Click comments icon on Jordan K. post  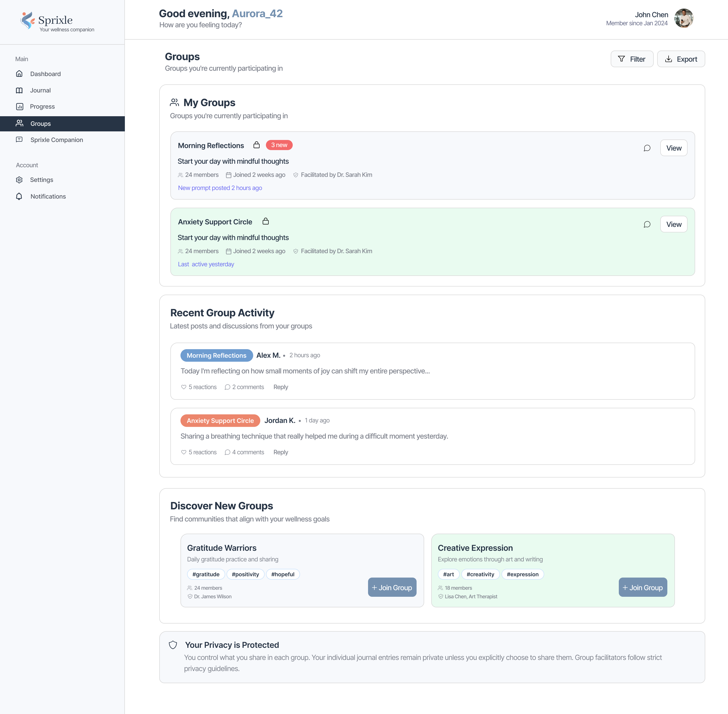click(x=227, y=452)
